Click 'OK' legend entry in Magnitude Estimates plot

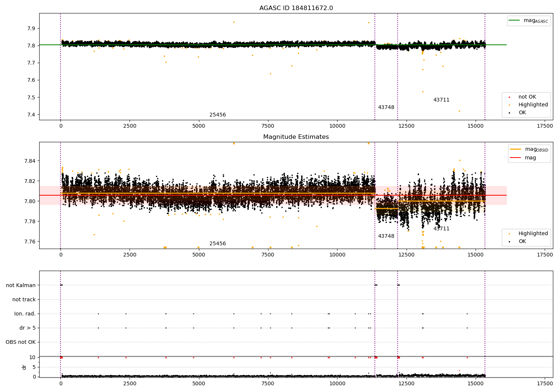(x=522, y=242)
